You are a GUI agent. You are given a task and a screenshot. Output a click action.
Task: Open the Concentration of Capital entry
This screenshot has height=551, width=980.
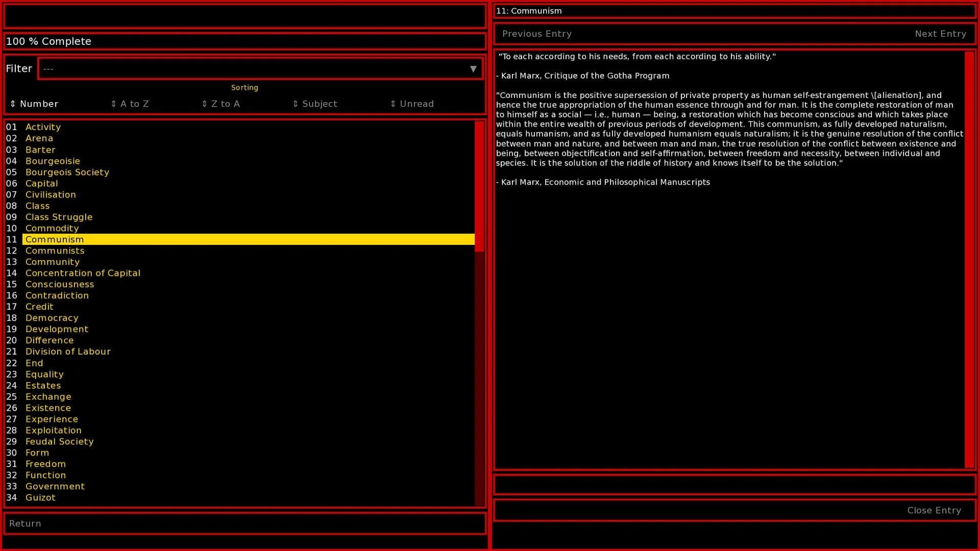[83, 273]
